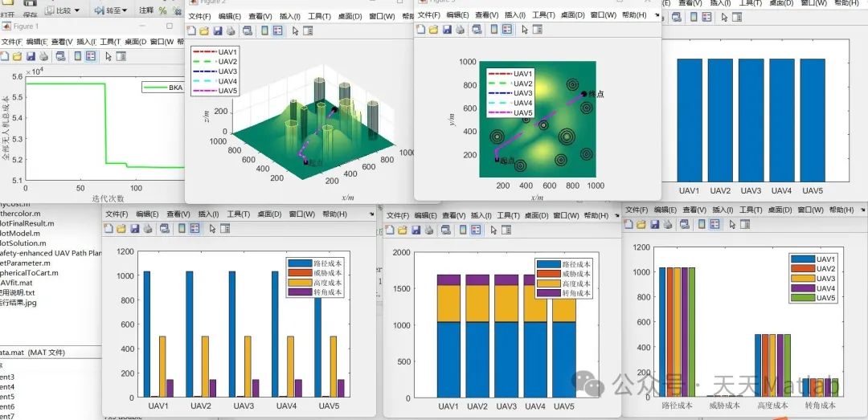The height and width of the screenshot is (420, 868).
Task: Click the 注释 button in editor ribbon
Action: coord(146,10)
